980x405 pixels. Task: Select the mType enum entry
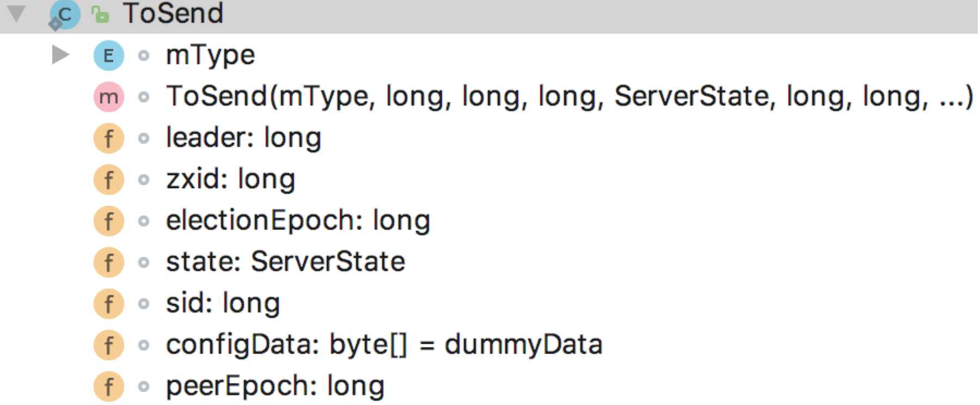click(x=210, y=56)
